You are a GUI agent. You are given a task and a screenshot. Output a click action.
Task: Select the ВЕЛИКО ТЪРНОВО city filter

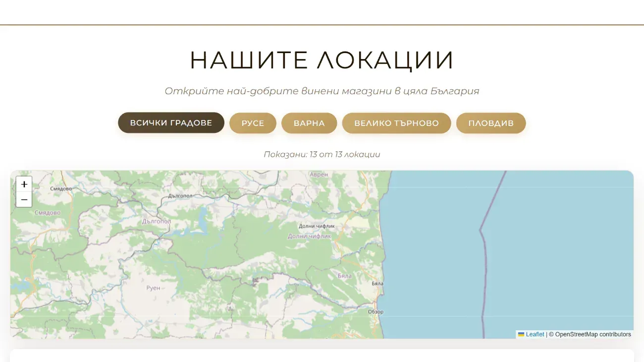click(x=396, y=123)
